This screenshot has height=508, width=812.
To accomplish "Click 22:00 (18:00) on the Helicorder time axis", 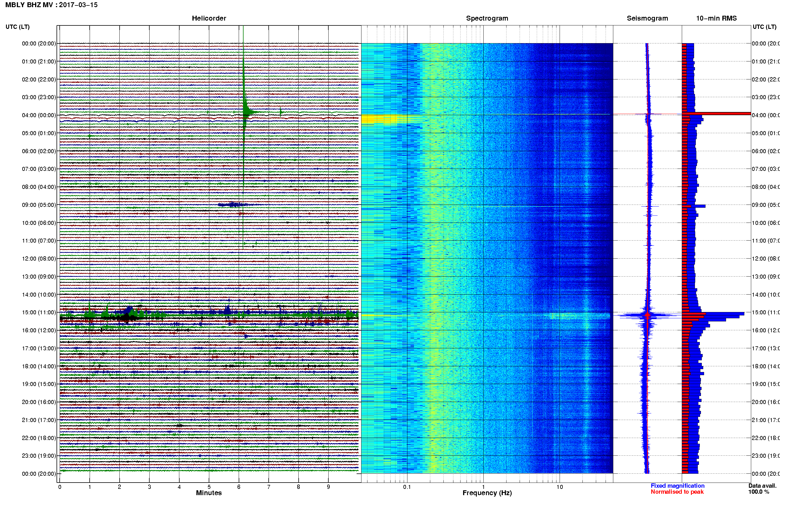I will point(39,438).
